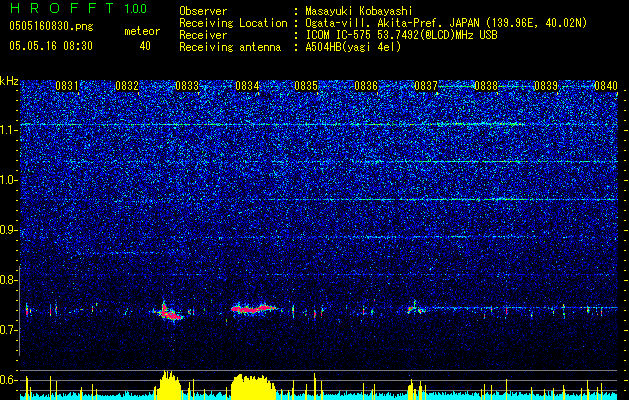
Task: Click the HROFFT 1.0.0 title text
Action: tap(78, 8)
